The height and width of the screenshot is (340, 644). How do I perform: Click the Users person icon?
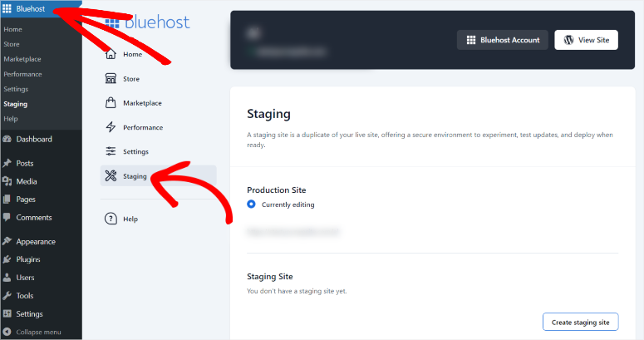[x=7, y=278]
